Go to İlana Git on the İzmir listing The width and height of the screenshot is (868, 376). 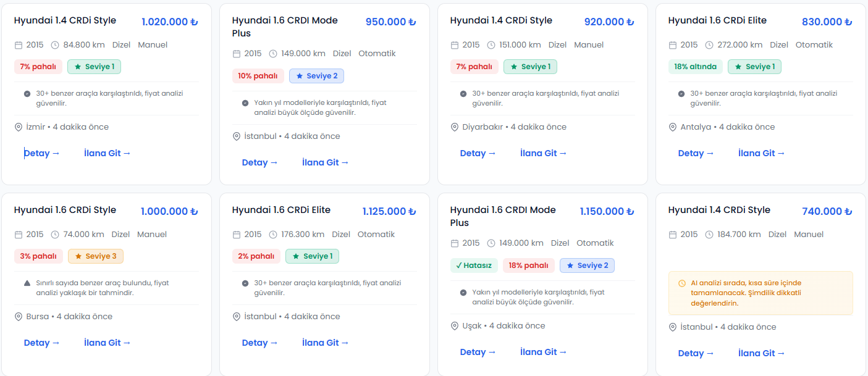pos(107,153)
